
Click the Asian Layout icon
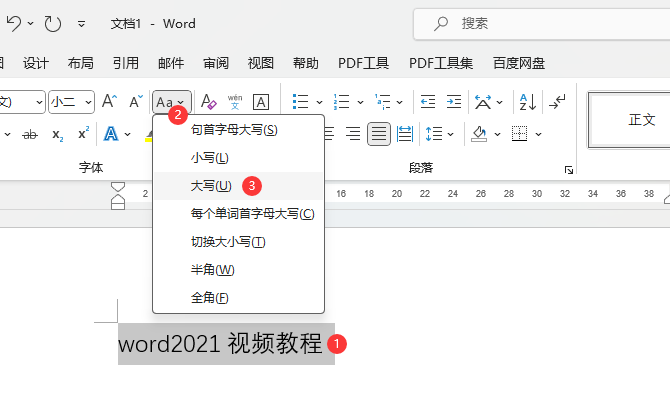click(x=483, y=102)
